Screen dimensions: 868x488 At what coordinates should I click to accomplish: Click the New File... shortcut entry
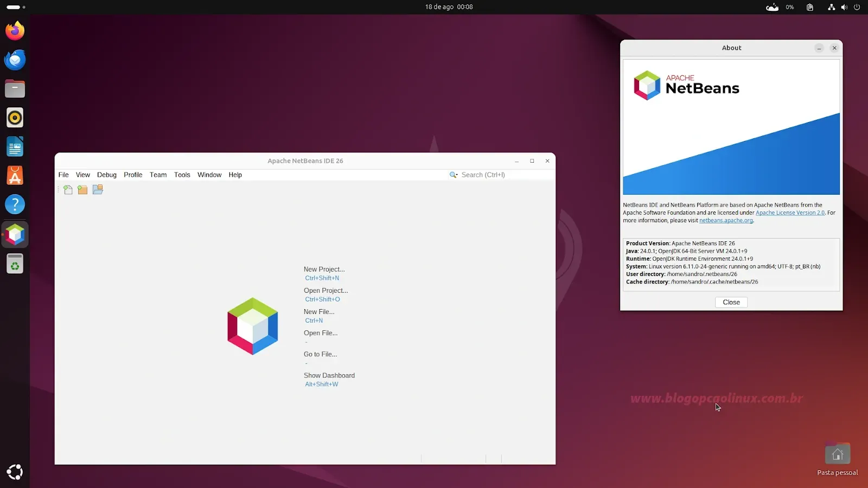click(x=319, y=311)
